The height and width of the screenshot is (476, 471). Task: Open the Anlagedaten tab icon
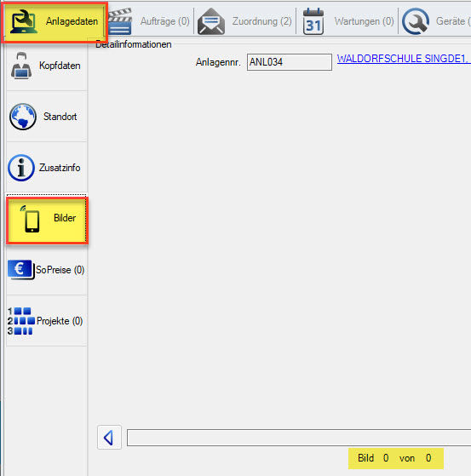(x=24, y=21)
